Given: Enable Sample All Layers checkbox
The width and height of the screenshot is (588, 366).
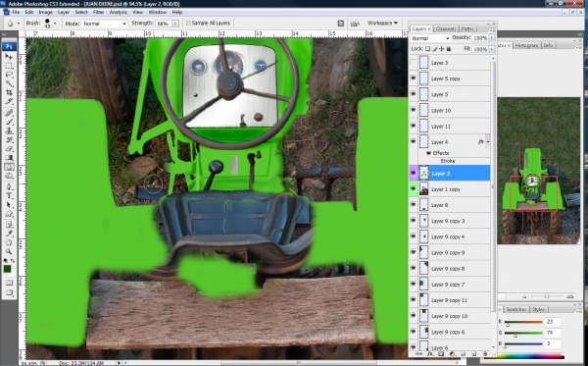Looking at the screenshot, I should coord(188,24).
